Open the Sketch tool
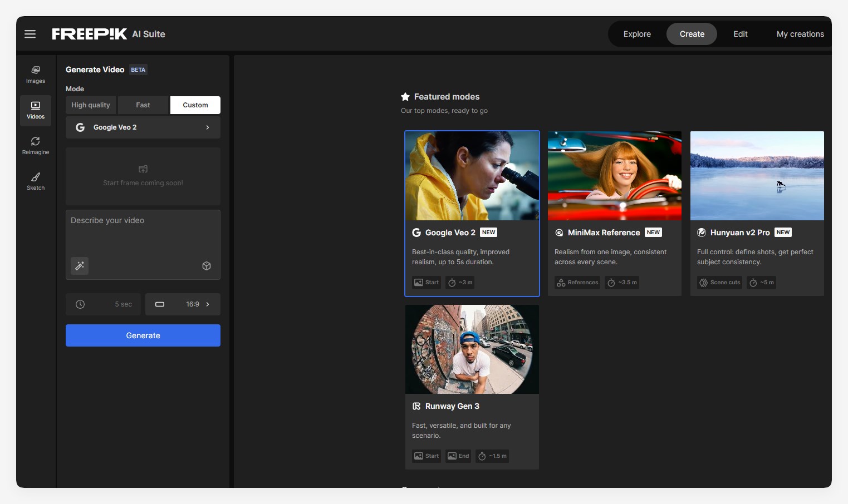848x504 pixels. point(35,181)
